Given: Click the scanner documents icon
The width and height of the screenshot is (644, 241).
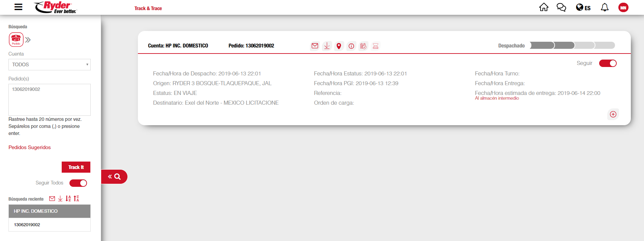Looking at the screenshot, I should coord(375,46).
